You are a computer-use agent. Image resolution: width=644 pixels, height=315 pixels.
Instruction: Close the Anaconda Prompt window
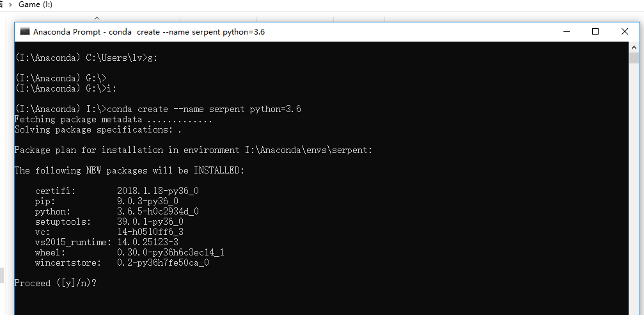pyautogui.click(x=625, y=31)
